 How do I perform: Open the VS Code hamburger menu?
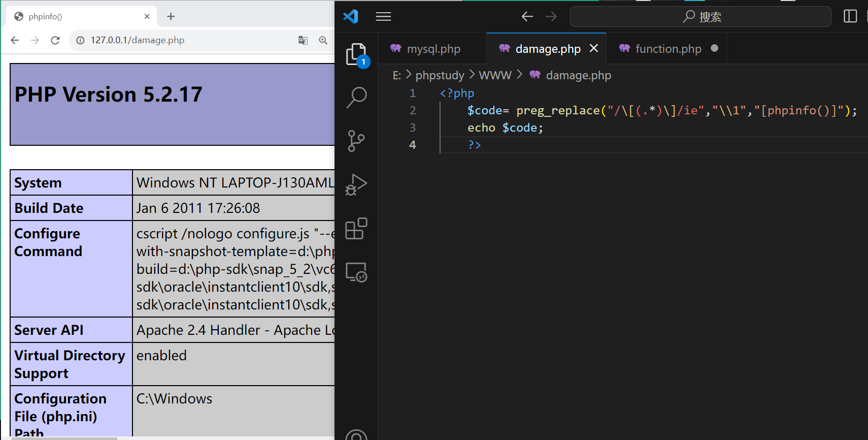383,17
